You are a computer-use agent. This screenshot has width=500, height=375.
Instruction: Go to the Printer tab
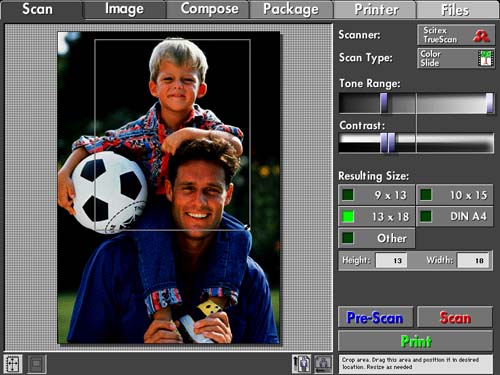376,9
